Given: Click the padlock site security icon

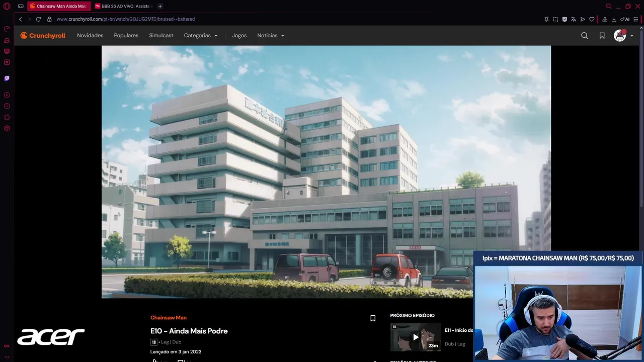Looking at the screenshot, I should point(49,19).
